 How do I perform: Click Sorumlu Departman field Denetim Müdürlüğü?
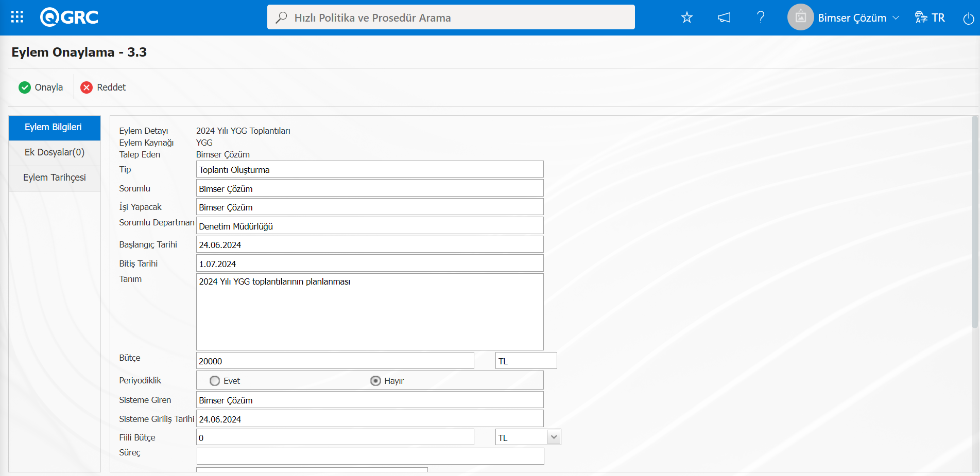coord(370,226)
